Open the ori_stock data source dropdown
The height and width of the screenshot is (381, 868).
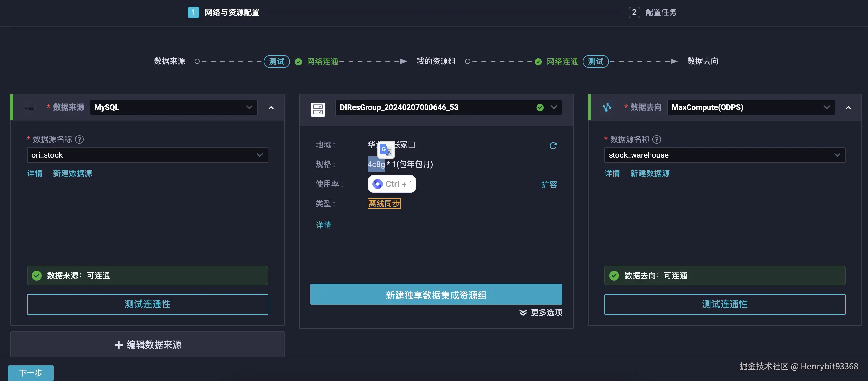pyautogui.click(x=147, y=155)
